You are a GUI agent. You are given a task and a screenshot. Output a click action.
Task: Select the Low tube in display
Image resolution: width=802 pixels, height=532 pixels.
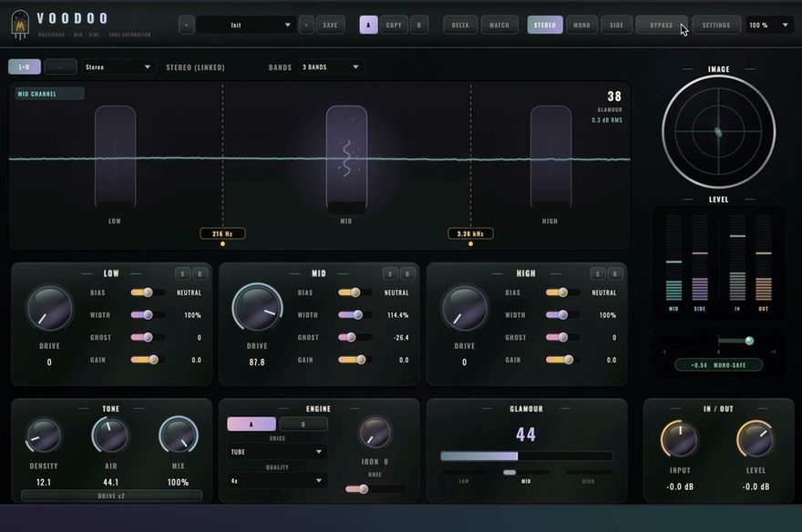pyautogui.click(x=115, y=157)
